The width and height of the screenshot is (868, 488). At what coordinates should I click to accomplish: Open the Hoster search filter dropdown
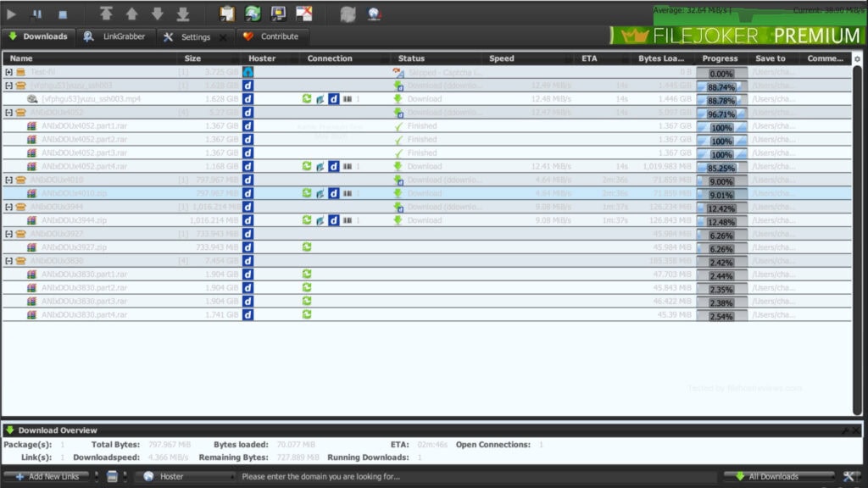click(x=186, y=476)
